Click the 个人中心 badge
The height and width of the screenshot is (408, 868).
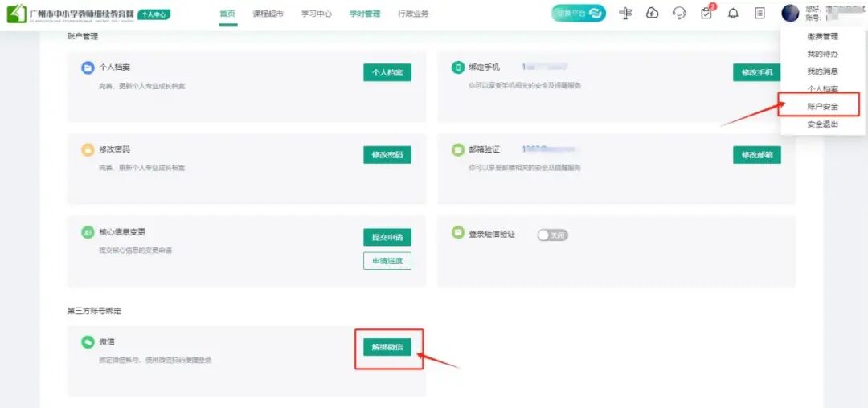coord(154,15)
